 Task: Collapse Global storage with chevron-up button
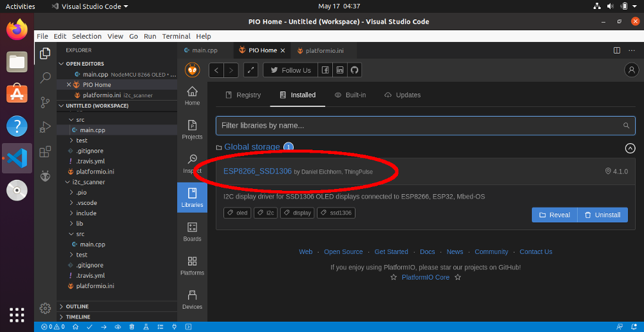(x=630, y=148)
